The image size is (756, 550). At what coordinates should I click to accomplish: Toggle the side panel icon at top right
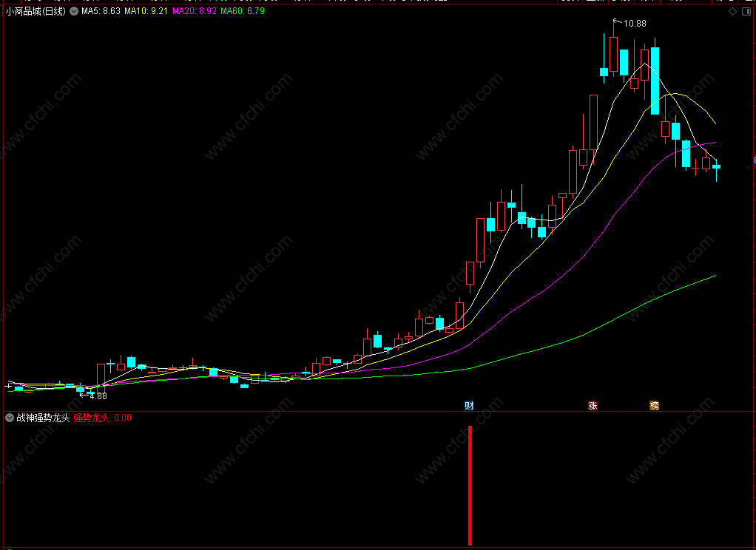746,12
